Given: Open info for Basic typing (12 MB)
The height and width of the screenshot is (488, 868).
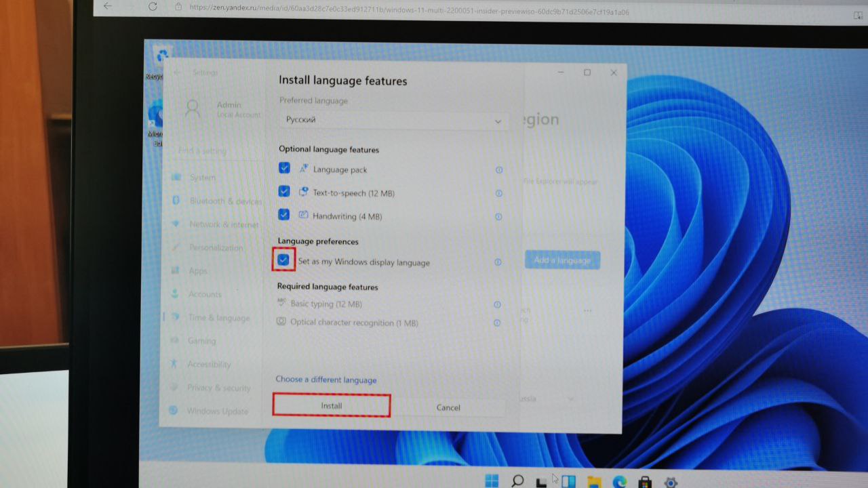Looking at the screenshot, I should 497,305.
